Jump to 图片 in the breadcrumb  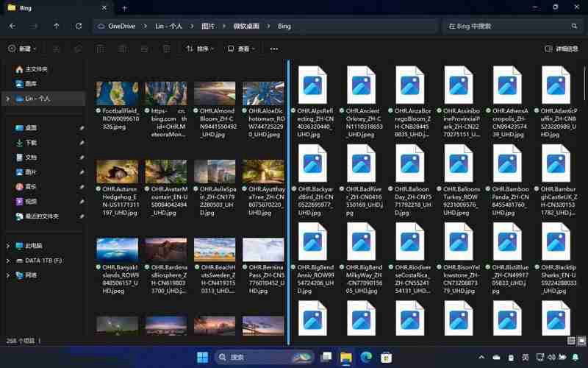pos(208,26)
